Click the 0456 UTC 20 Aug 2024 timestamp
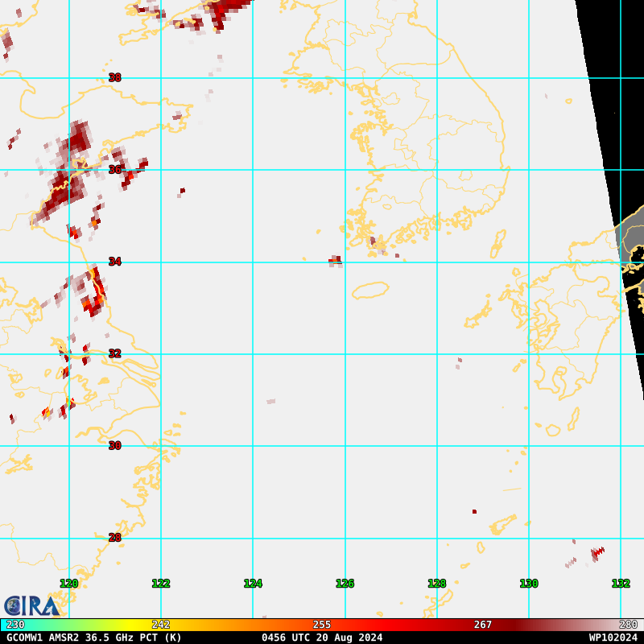The image size is (644, 644). click(x=322, y=638)
